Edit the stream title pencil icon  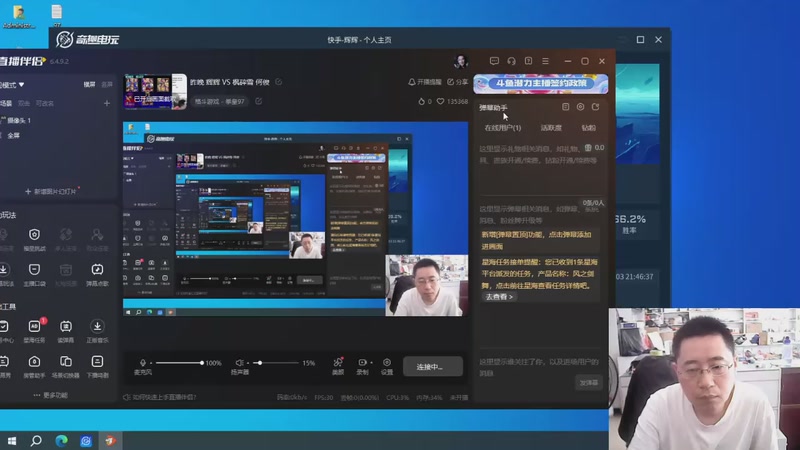(x=279, y=82)
